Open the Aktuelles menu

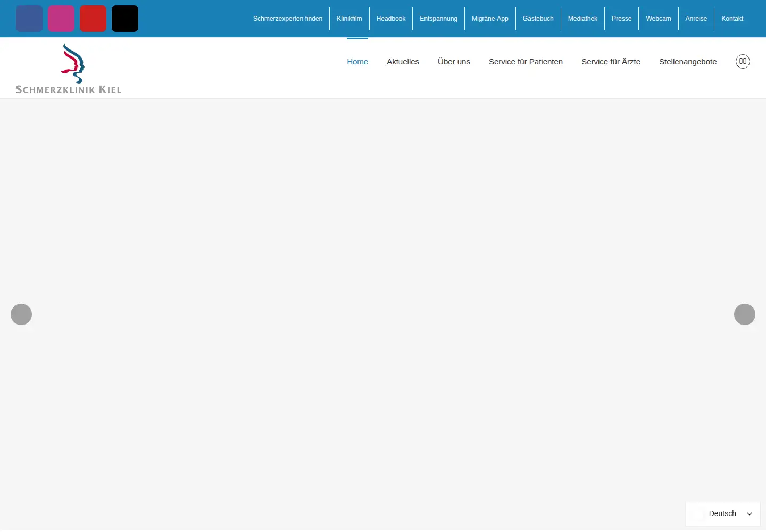[x=403, y=62]
